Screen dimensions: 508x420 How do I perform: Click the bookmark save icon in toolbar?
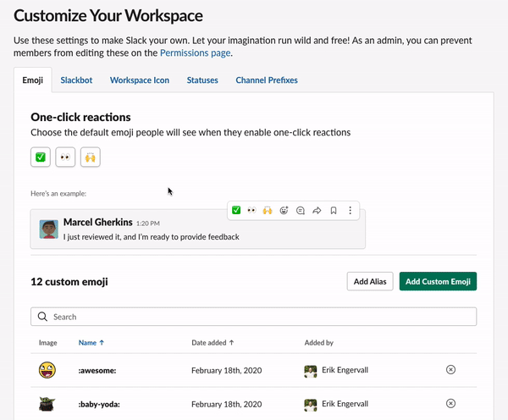[334, 210]
